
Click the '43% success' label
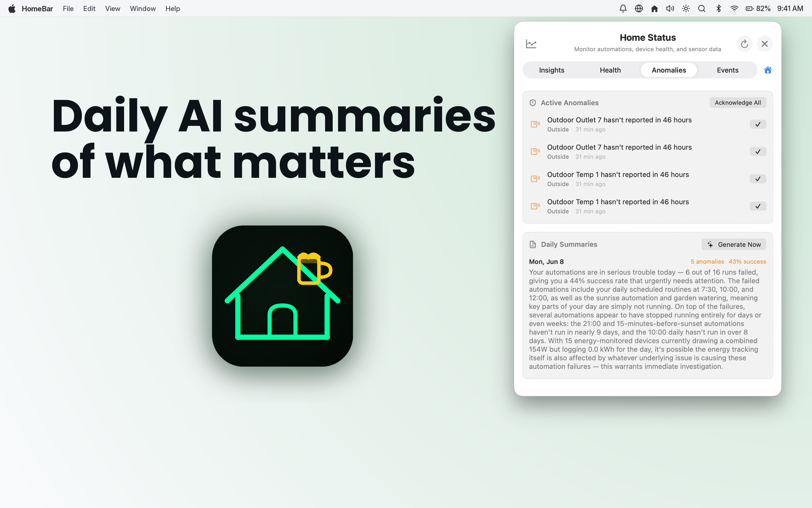(747, 261)
